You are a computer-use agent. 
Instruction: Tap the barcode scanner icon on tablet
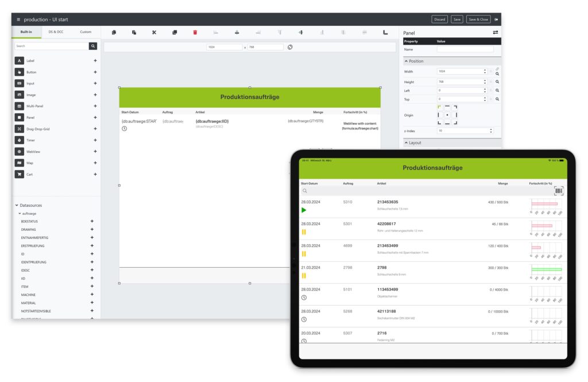(x=558, y=191)
